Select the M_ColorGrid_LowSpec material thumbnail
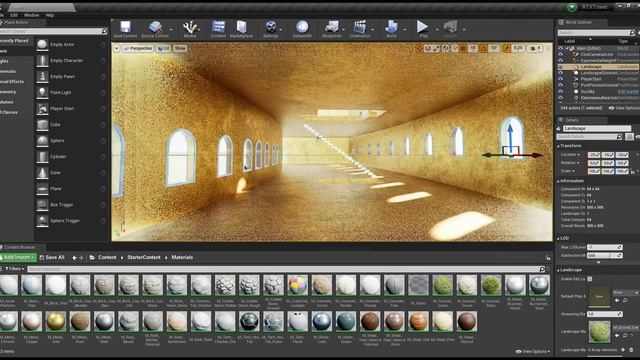 coord(298,284)
